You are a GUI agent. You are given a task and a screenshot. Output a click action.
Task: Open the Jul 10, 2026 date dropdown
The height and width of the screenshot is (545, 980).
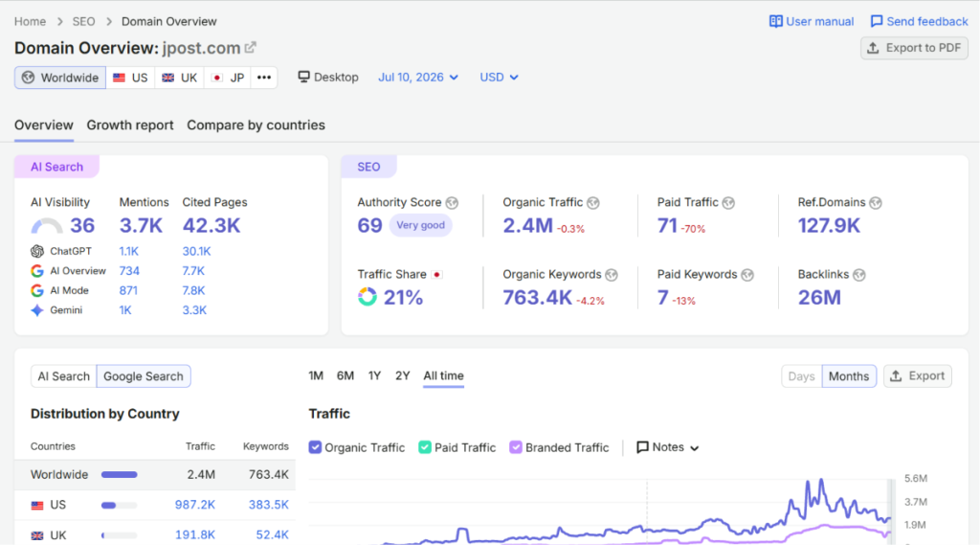[418, 77]
